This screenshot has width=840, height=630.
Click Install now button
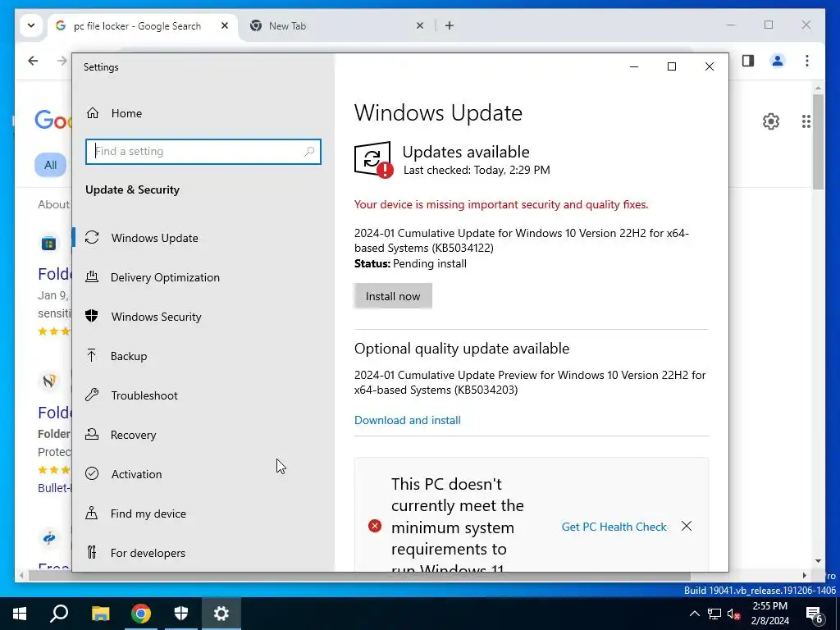[393, 296]
